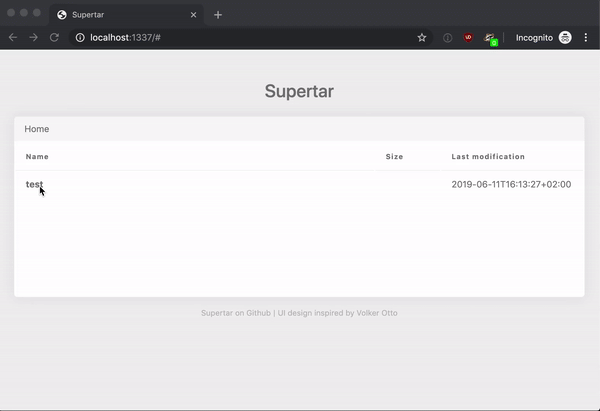
Task: Click the Supertar page heading
Action: (299, 91)
